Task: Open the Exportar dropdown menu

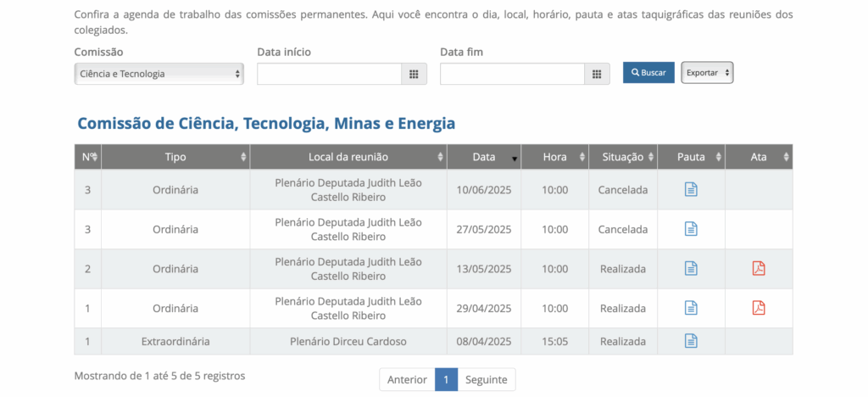Action: pyautogui.click(x=707, y=73)
